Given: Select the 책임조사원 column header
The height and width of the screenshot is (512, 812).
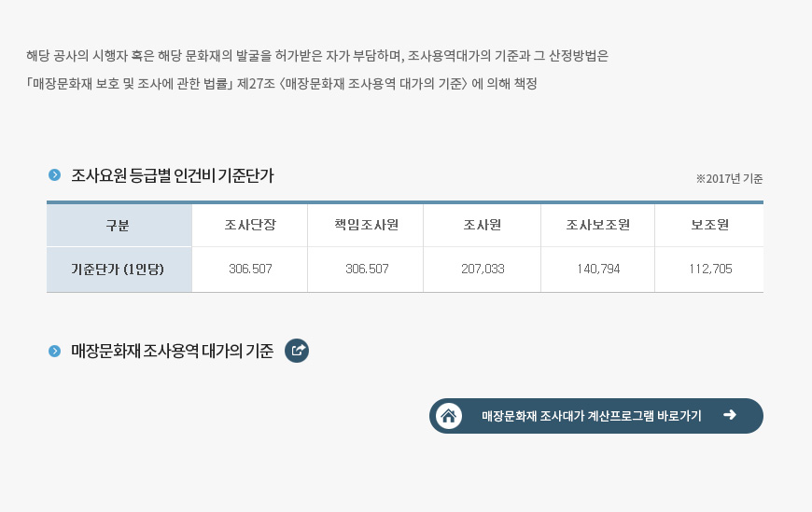Looking at the screenshot, I should (x=366, y=225).
